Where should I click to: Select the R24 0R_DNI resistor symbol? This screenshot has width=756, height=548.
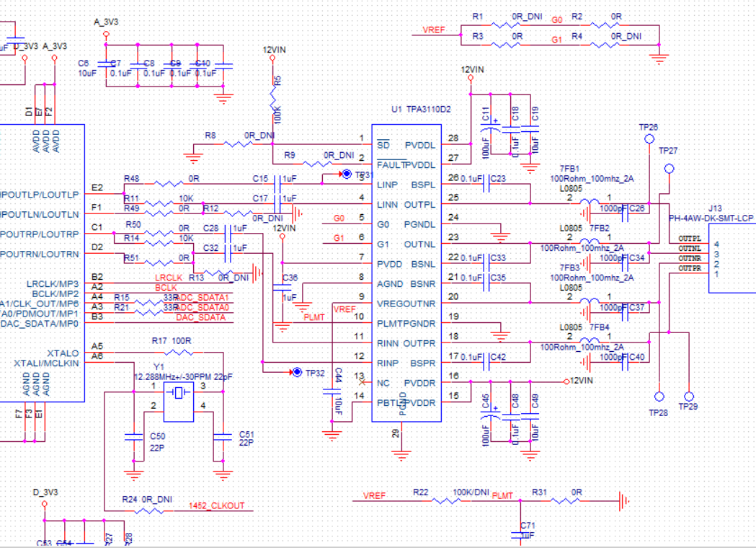coord(149,511)
